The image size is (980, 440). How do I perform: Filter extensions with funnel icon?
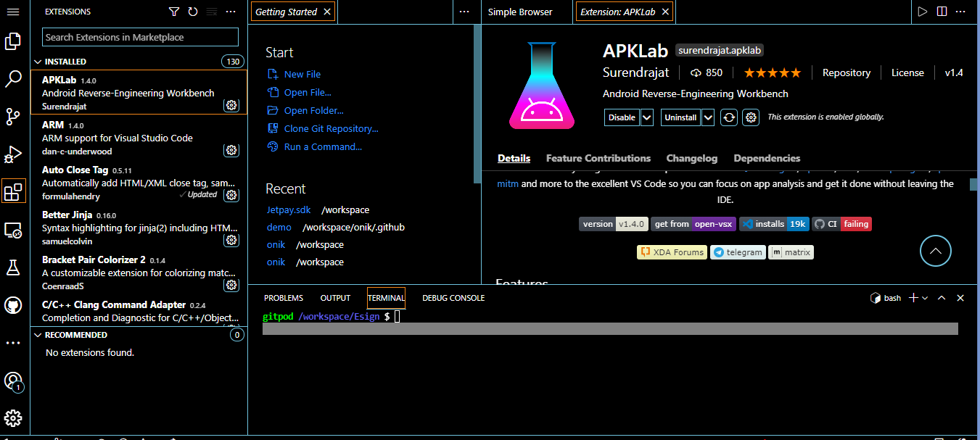click(x=174, y=12)
